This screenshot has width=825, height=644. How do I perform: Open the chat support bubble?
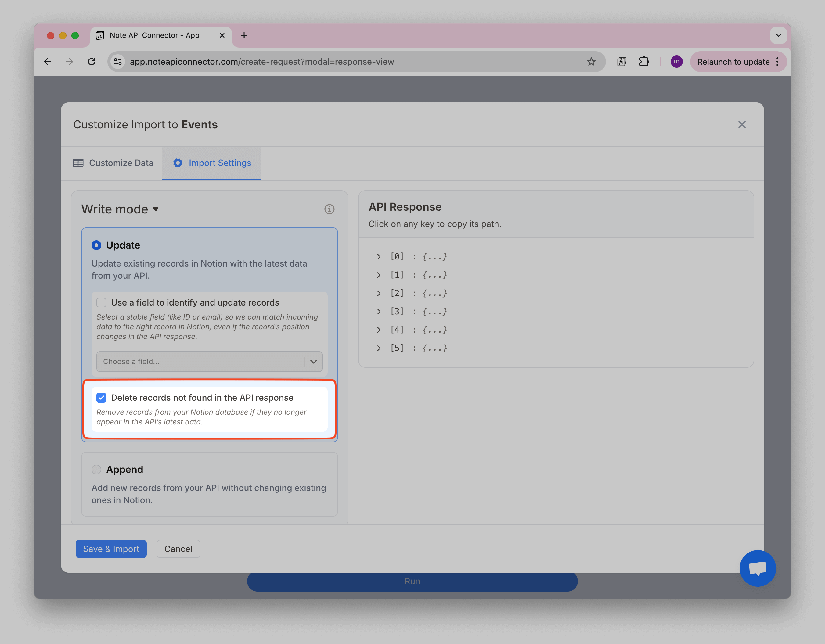pos(757,568)
